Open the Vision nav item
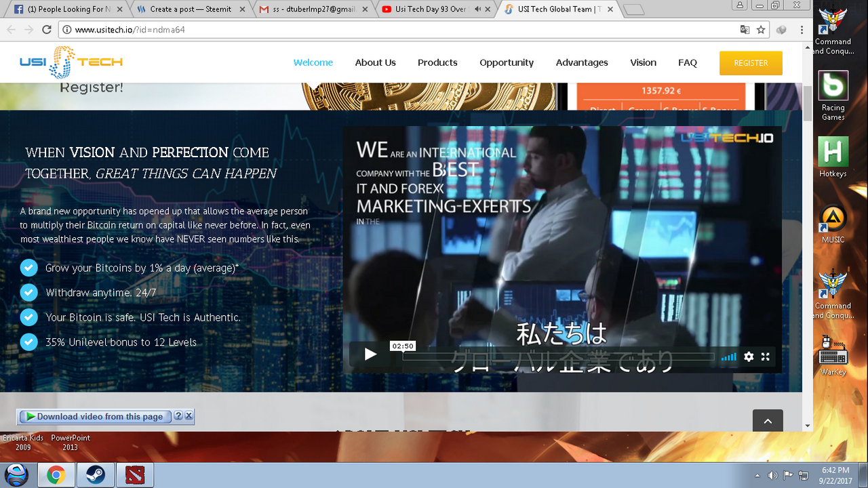Screen dimensions: 868x488 pyautogui.click(x=643, y=62)
